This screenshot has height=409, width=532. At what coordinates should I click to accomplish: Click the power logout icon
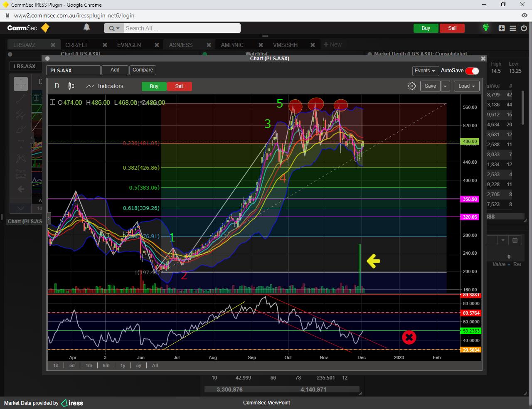524,28
